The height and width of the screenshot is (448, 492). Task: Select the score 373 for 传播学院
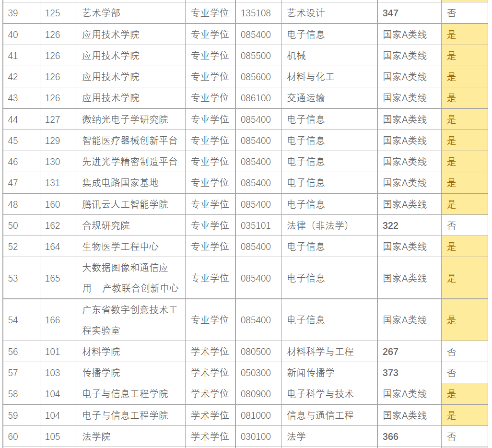[x=390, y=373]
